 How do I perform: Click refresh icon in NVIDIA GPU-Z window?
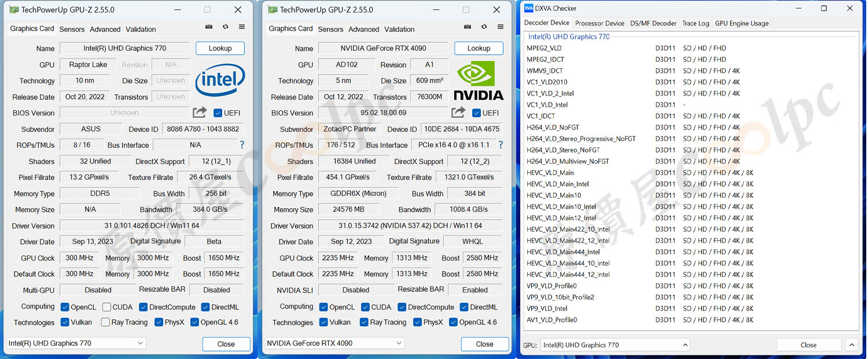(484, 27)
